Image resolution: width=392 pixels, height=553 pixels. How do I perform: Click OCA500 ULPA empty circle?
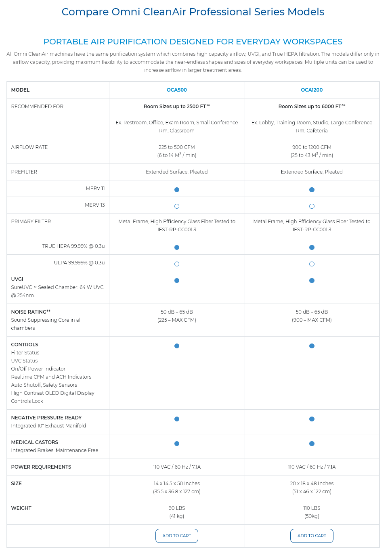pos(177,264)
